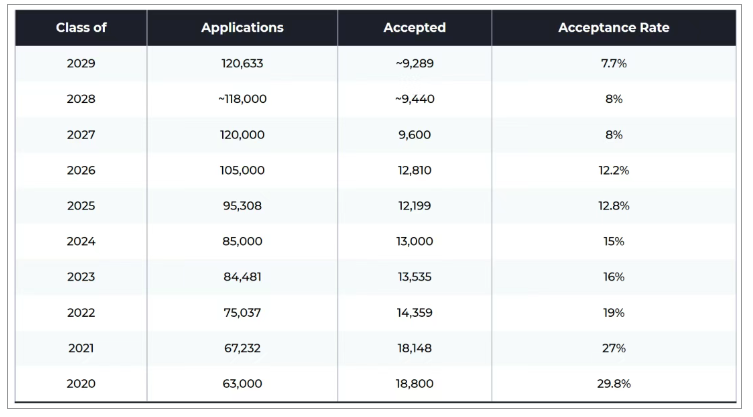Click the 'Class of' column header
753x417 pixels.
(81, 28)
